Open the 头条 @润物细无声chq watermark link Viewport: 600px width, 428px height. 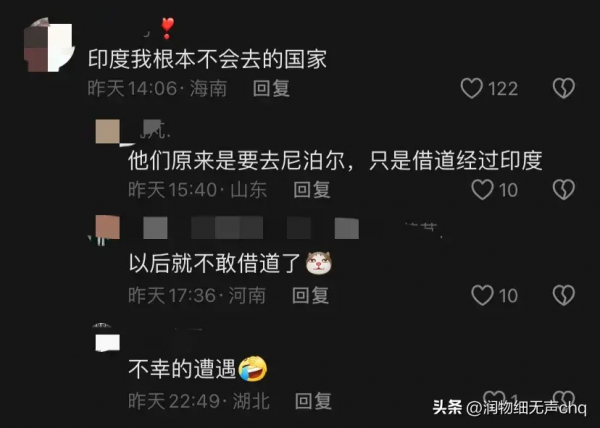[509, 408]
